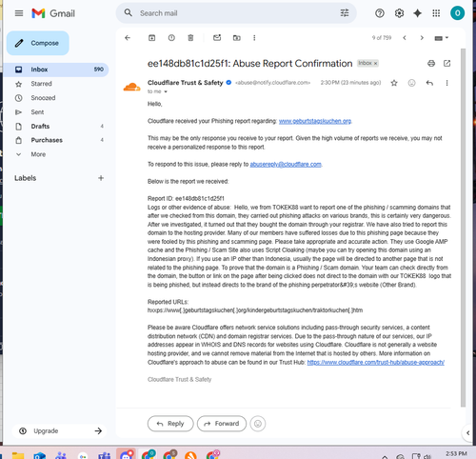The image size is (476, 459).
Task: Star this message
Action: [x=394, y=83]
